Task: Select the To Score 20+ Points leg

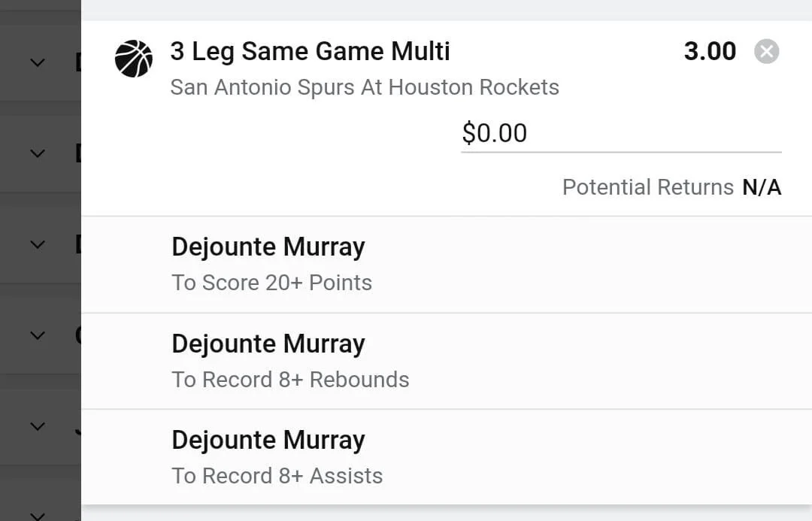Action: point(271,283)
